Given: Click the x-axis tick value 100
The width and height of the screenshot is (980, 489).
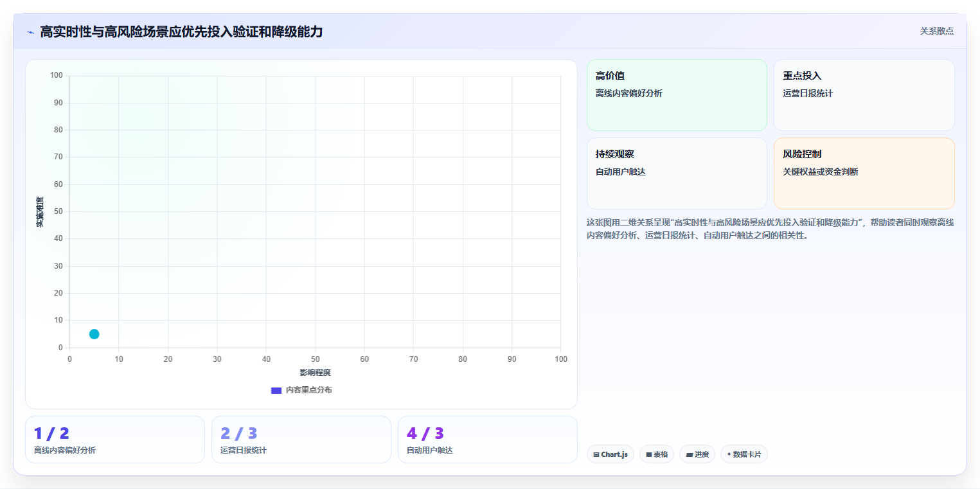Looking at the screenshot, I should (561, 359).
